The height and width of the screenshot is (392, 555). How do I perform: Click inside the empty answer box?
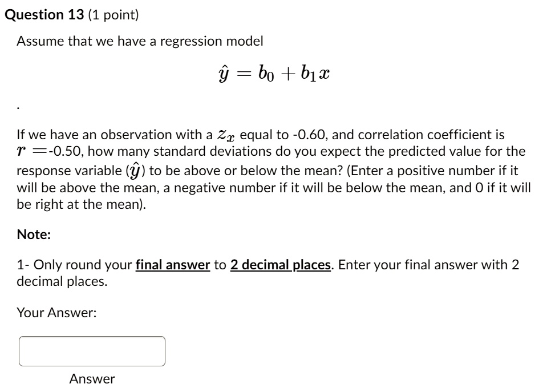pyautogui.click(x=91, y=351)
